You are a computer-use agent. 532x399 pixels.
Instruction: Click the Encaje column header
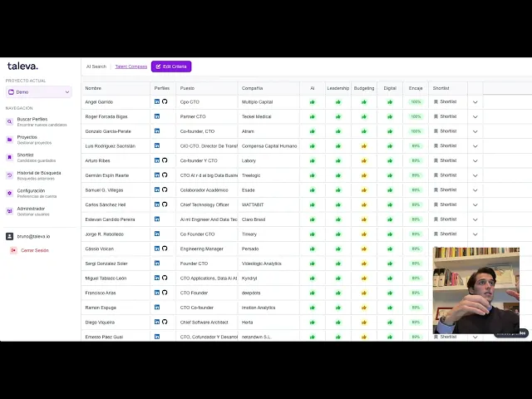click(416, 88)
